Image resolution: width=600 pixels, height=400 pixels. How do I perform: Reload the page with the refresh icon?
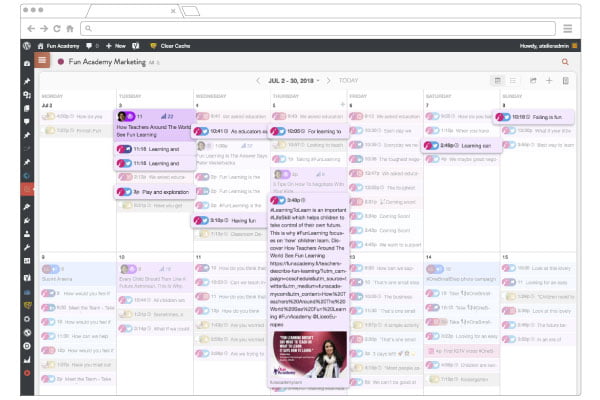point(57,28)
